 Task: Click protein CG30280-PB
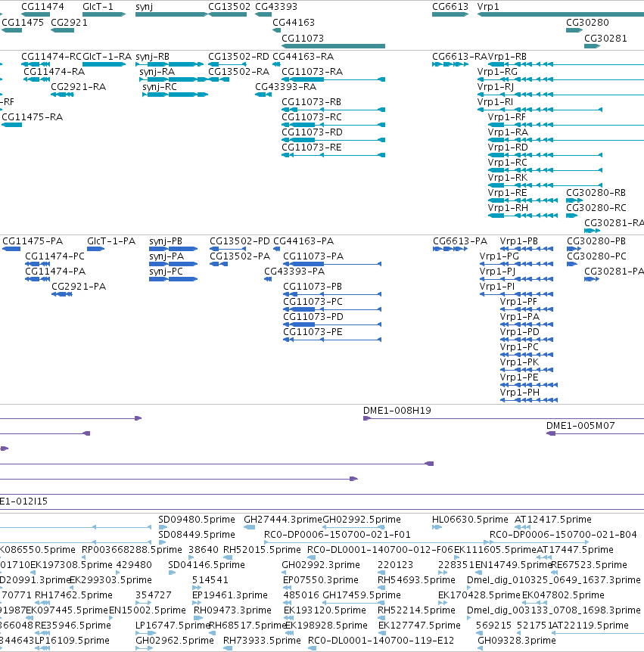[x=596, y=241]
